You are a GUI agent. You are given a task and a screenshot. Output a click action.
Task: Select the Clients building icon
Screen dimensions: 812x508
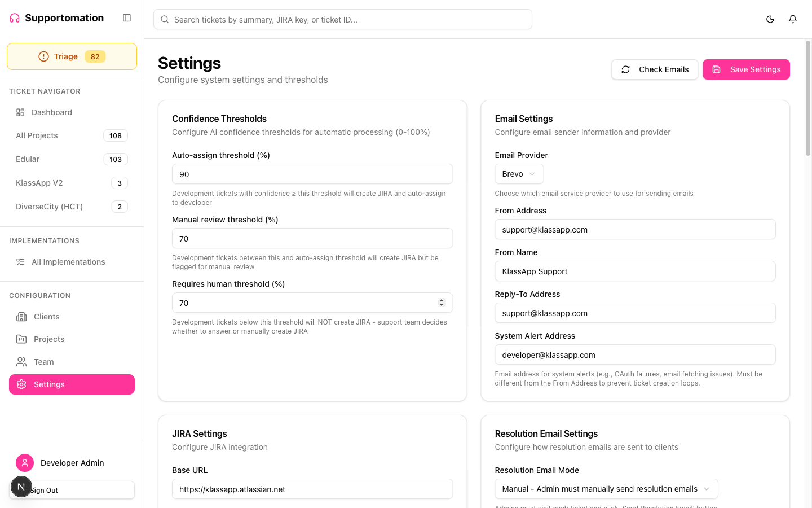click(21, 317)
